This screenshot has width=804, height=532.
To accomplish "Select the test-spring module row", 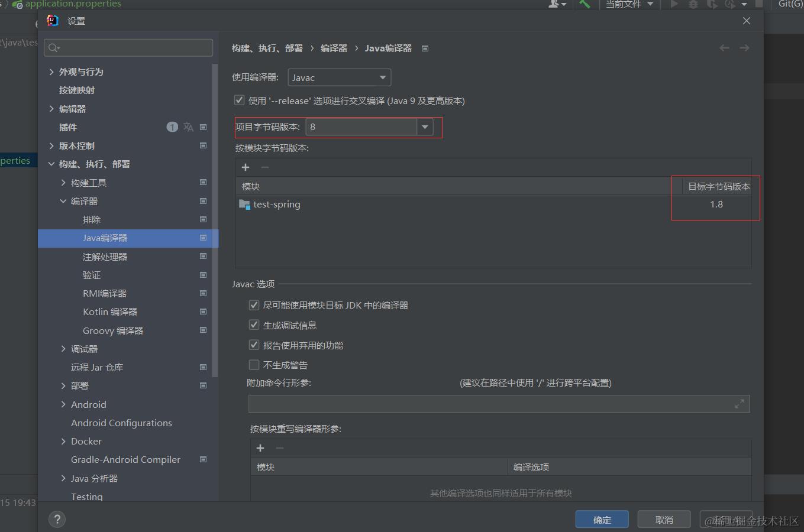I will click(493, 205).
